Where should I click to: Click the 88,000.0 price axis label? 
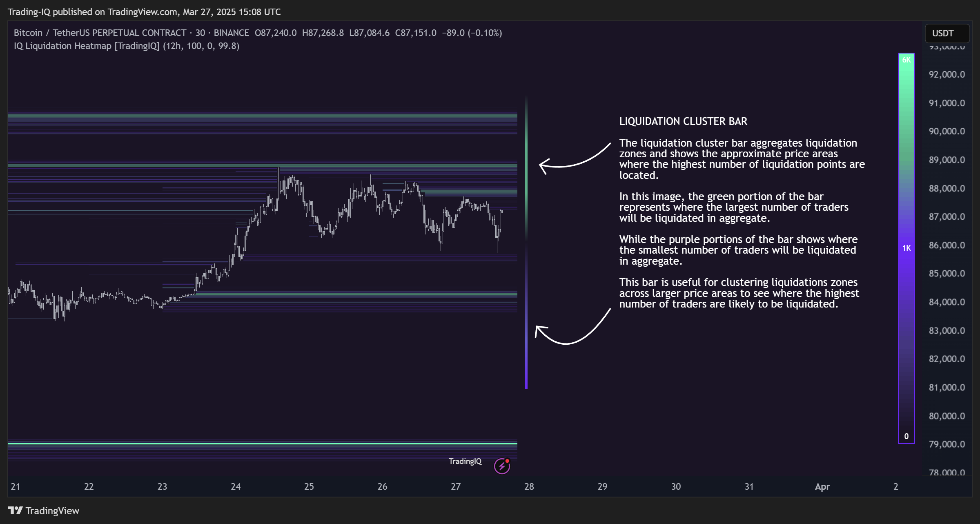pyautogui.click(x=947, y=188)
